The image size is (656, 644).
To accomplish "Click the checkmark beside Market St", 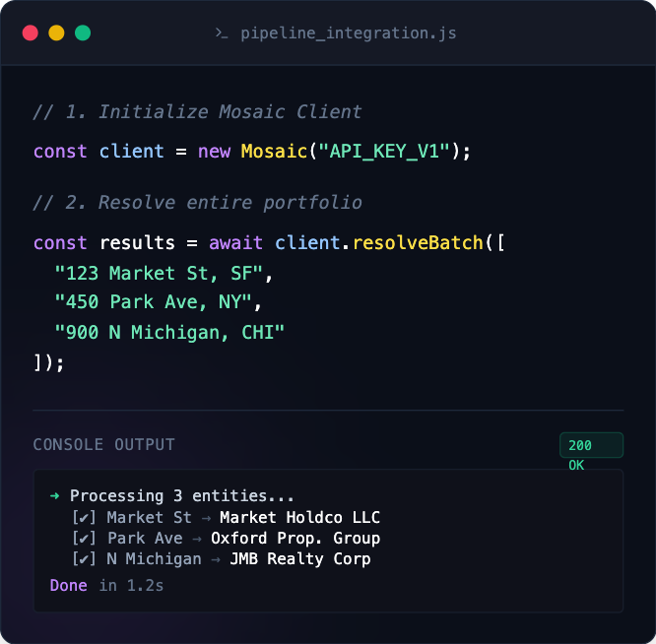I will [84, 518].
